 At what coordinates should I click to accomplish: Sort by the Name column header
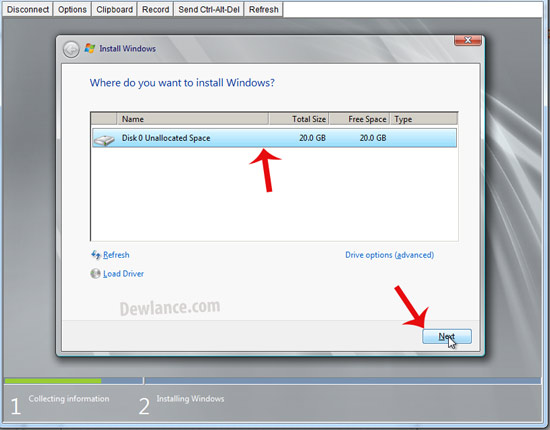(193, 119)
